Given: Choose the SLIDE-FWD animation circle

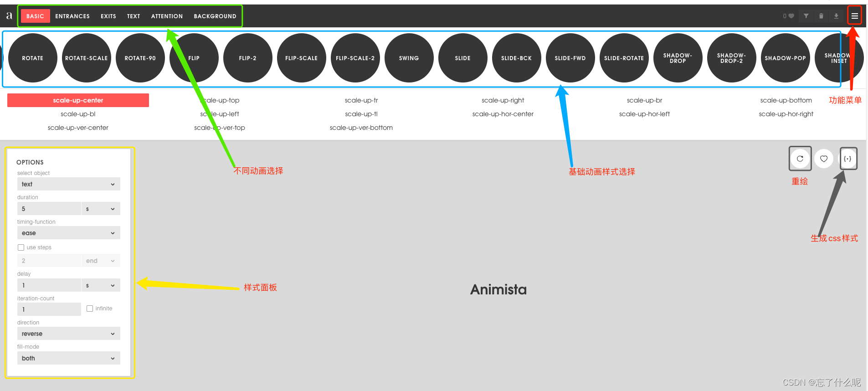Looking at the screenshot, I should (570, 58).
